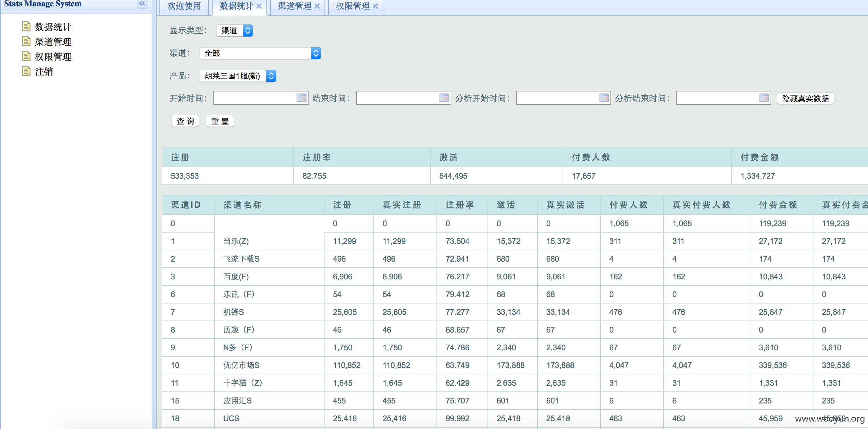Click the 百度(F) channel name cell
Viewport: 868px width, 429px height.
(x=269, y=277)
